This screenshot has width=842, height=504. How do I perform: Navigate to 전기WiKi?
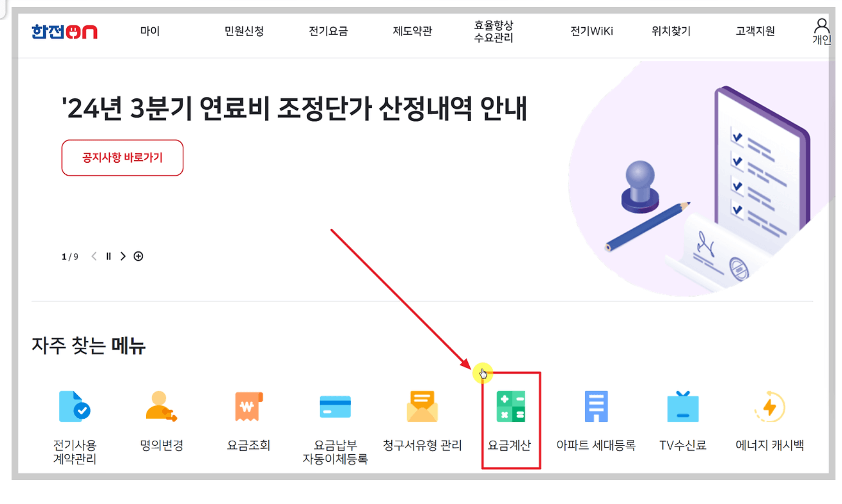click(593, 31)
